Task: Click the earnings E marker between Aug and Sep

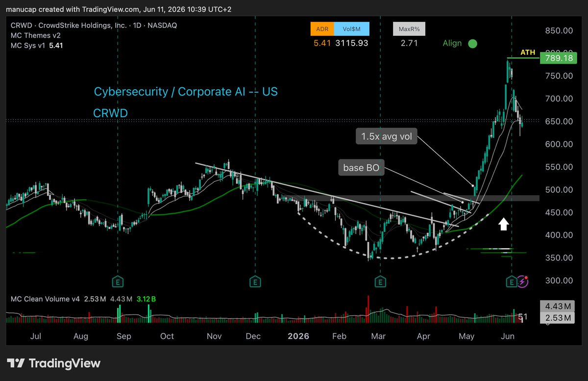Action: point(118,281)
